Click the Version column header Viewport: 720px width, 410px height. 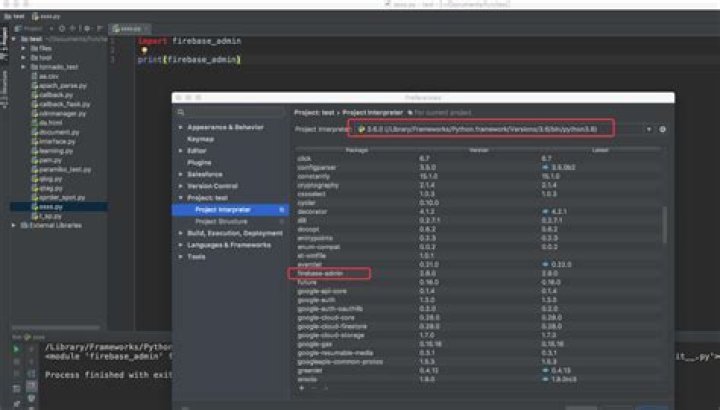tap(478, 150)
